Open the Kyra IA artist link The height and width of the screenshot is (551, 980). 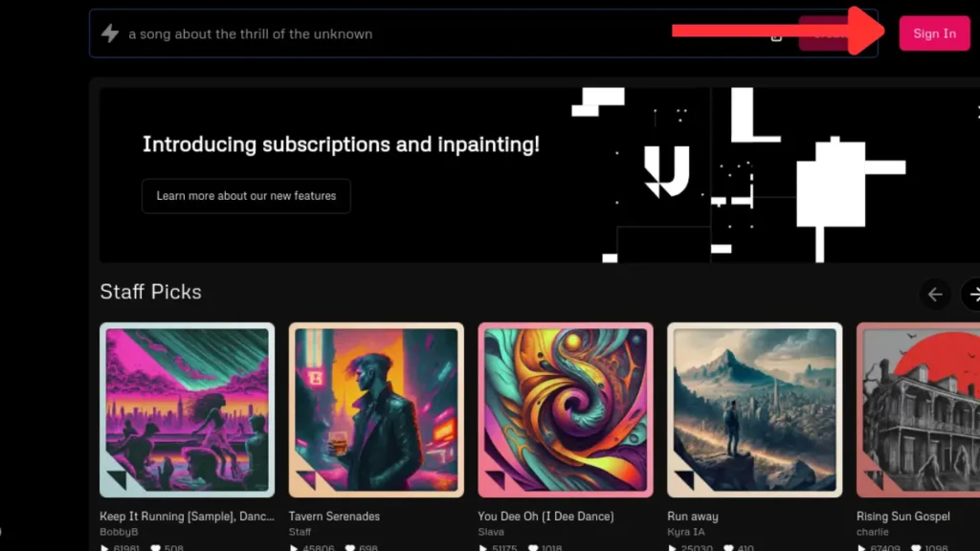pyautogui.click(x=685, y=532)
